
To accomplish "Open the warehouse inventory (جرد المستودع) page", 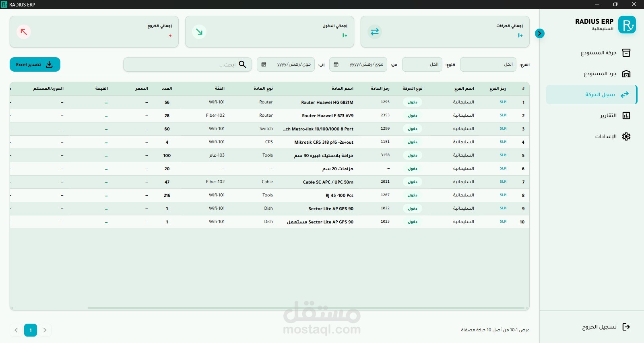I will click(x=592, y=74).
